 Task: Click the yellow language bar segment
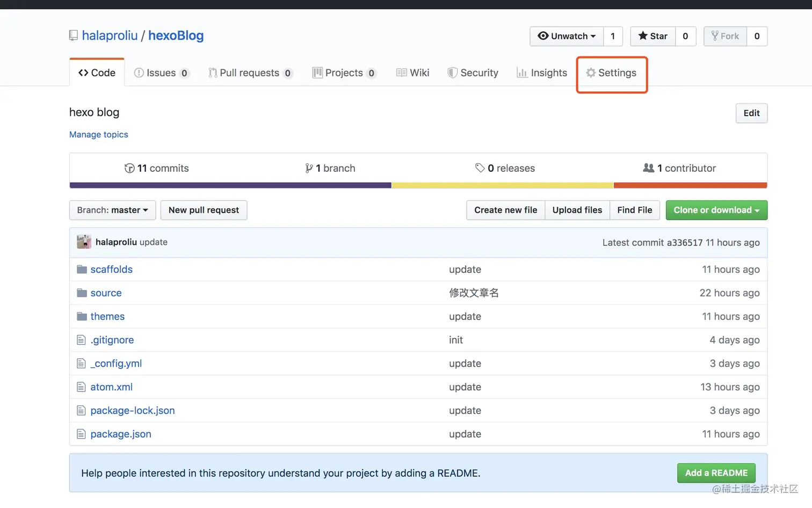pyautogui.click(x=503, y=185)
